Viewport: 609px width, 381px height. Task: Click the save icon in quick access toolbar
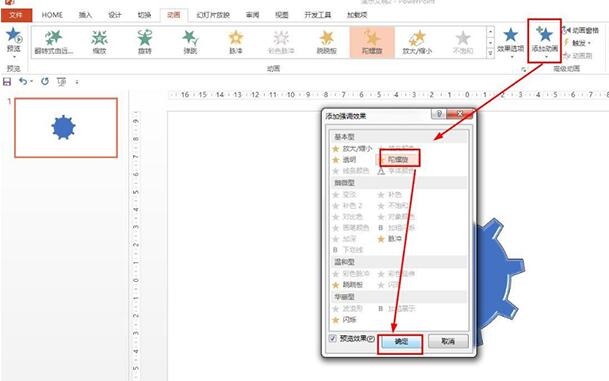tap(7, 82)
